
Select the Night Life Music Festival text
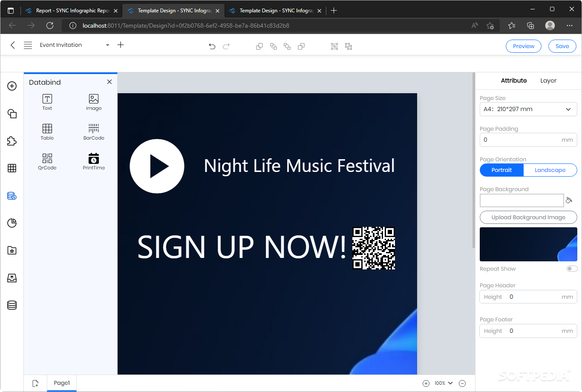pos(299,166)
